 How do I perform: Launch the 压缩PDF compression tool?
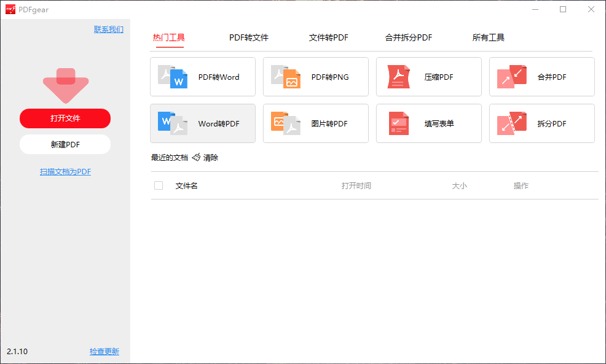(428, 77)
